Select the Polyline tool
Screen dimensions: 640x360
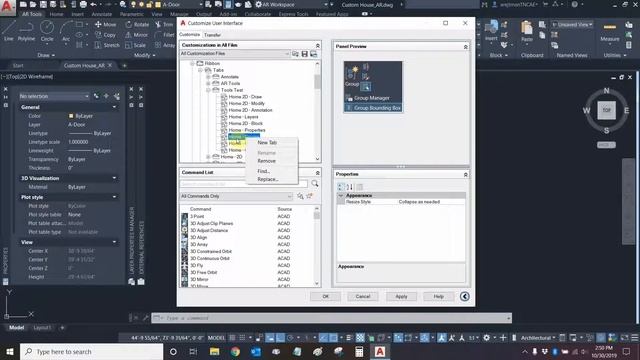[x=27, y=31]
